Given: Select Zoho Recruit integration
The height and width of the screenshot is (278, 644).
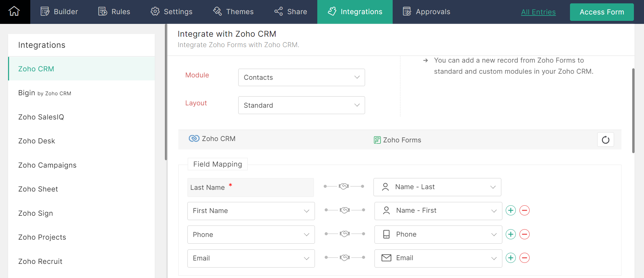Looking at the screenshot, I should [x=81, y=261].
